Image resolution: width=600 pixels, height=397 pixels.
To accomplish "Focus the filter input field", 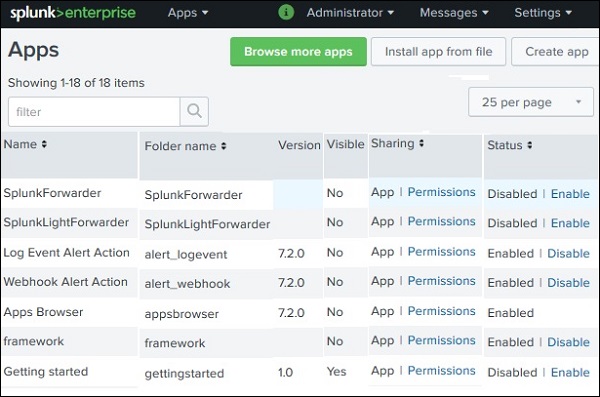I will (94, 111).
